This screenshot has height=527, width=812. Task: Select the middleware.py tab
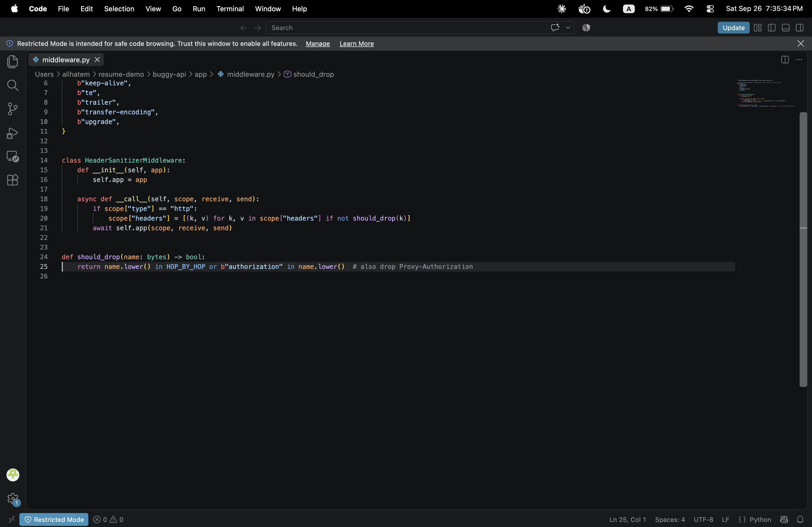(x=66, y=60)
